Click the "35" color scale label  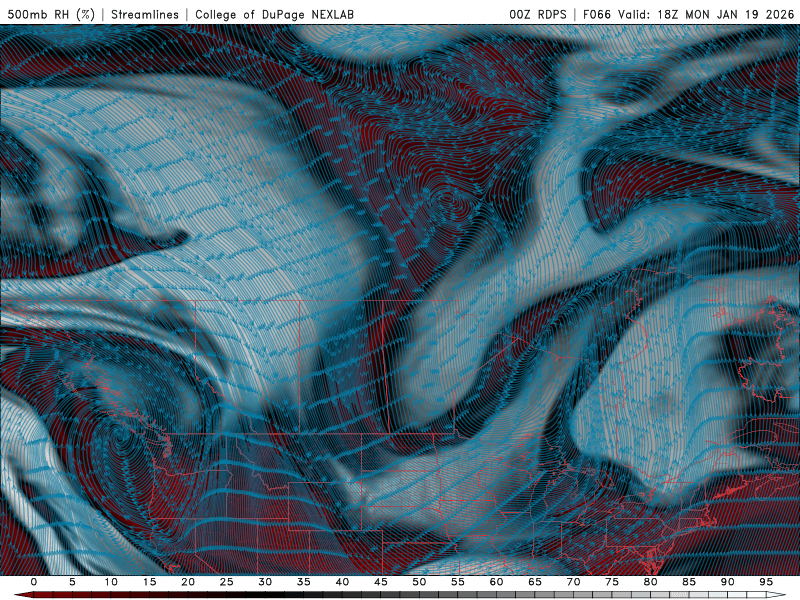pyautogui.click(x=304, y=582)
